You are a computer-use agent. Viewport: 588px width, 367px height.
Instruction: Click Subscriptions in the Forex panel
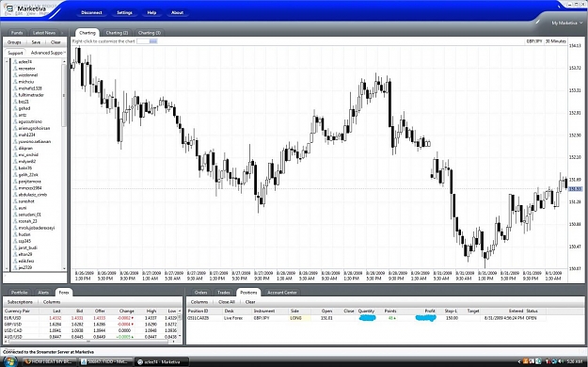[20, 302]
